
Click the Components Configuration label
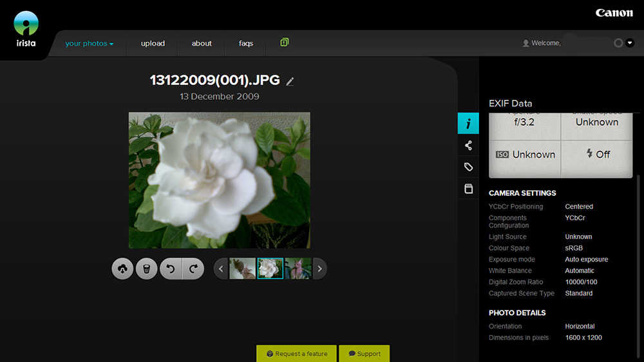[509, 222]
